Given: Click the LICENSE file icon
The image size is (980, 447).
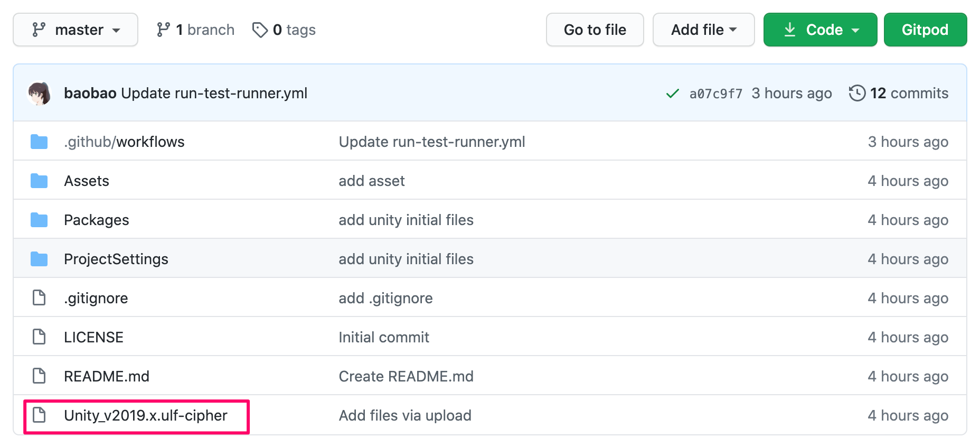Looking at the screenshot, I should pyautogui.click(x=39, y=337).
